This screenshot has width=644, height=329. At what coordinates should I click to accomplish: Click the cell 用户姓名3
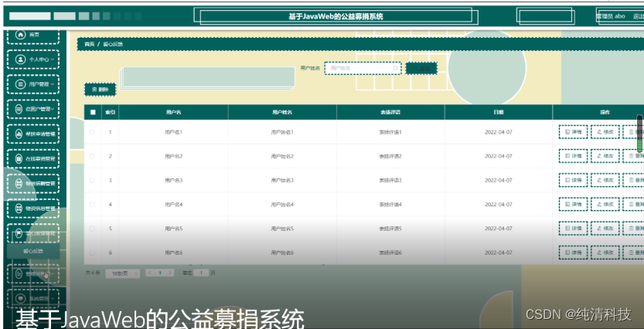point(282,180)
